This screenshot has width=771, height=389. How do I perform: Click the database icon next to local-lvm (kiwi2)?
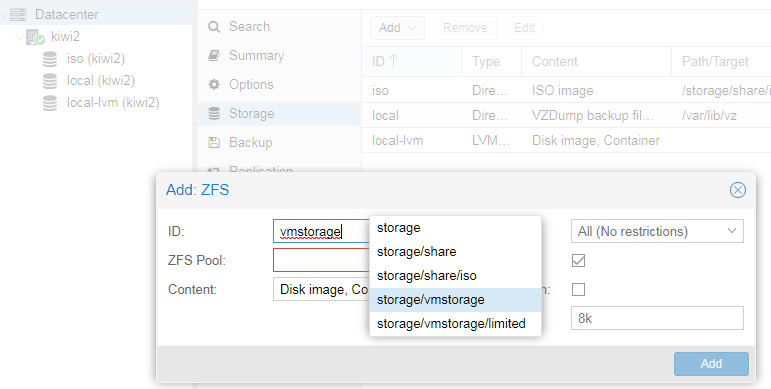click(50, 103)
